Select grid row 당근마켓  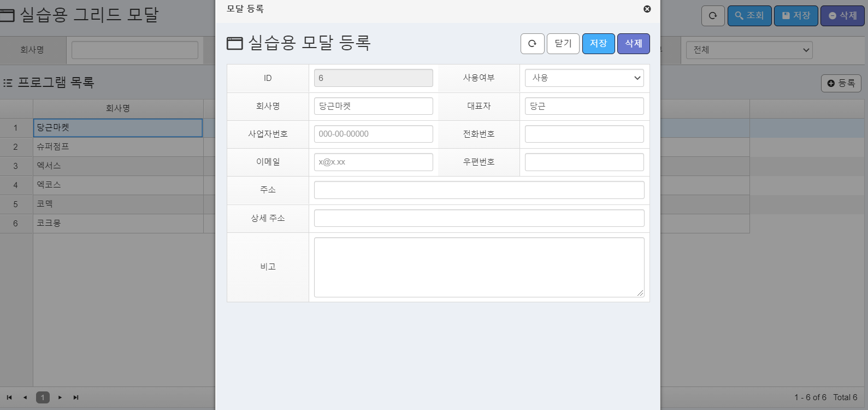click(118, 128)
